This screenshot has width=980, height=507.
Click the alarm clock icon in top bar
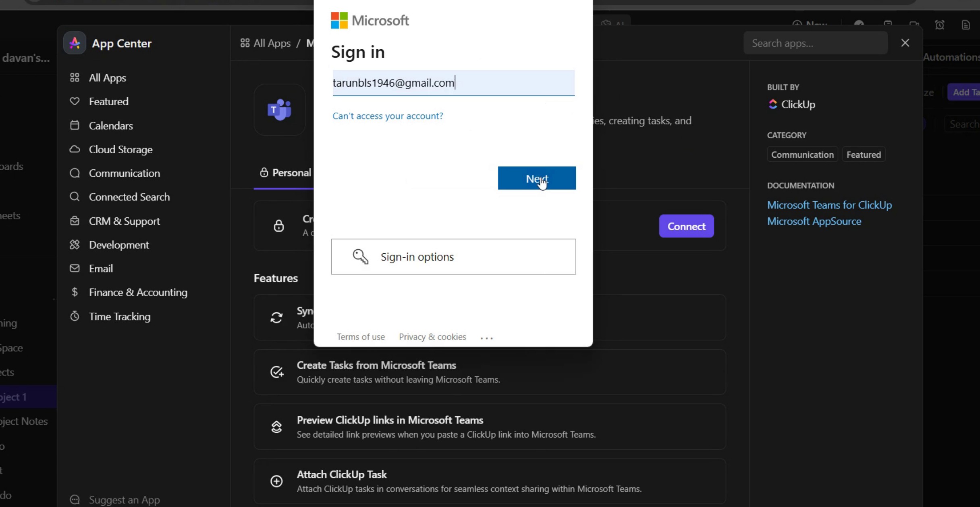pos(940,25)
